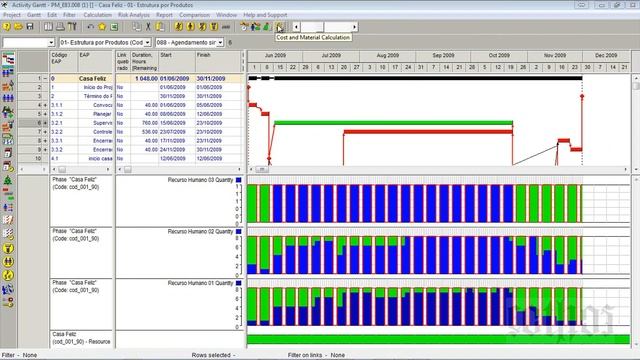Click the Link quebrado column header

tap(123, 62)
